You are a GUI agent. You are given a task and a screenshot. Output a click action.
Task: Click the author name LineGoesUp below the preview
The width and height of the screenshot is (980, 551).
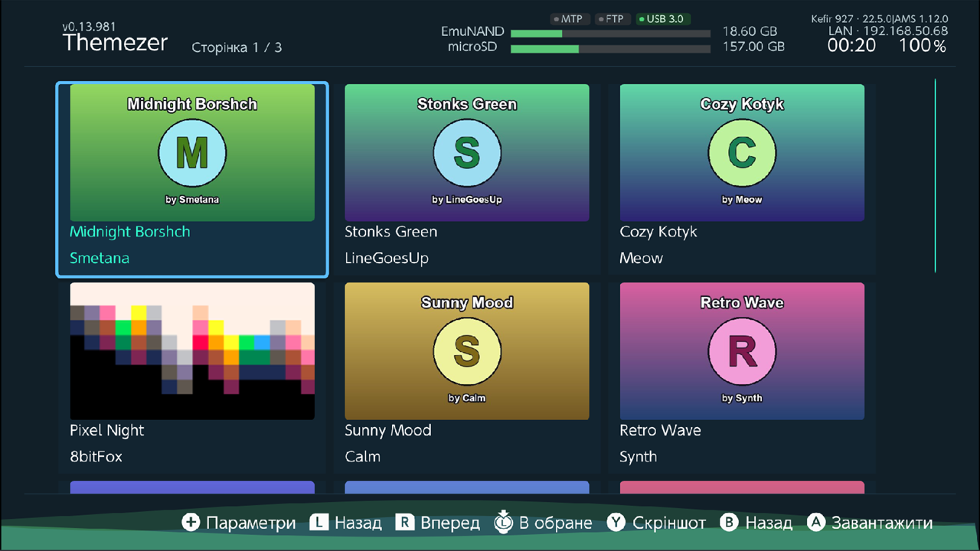(x=387, y=259)
